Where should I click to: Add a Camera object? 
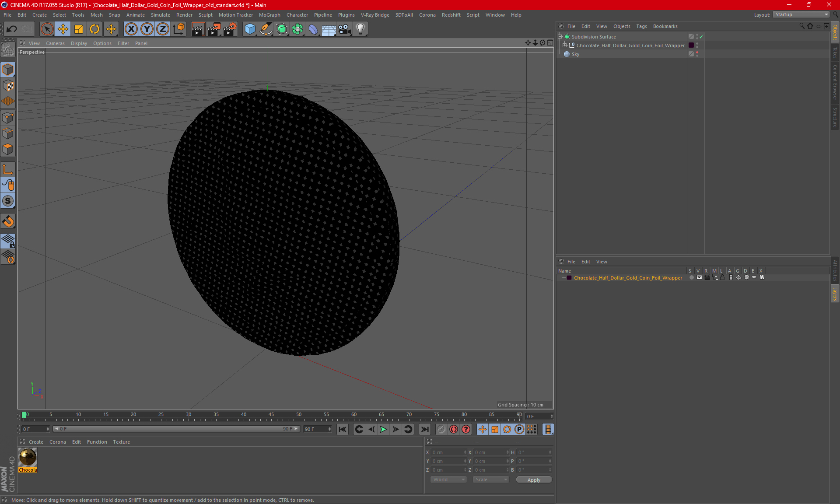point(345,29)
